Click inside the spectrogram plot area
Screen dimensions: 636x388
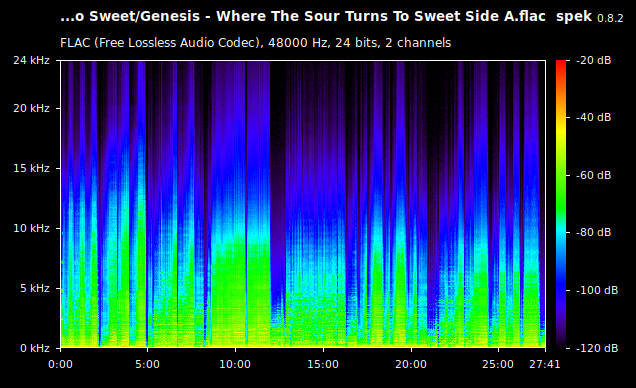303,204
